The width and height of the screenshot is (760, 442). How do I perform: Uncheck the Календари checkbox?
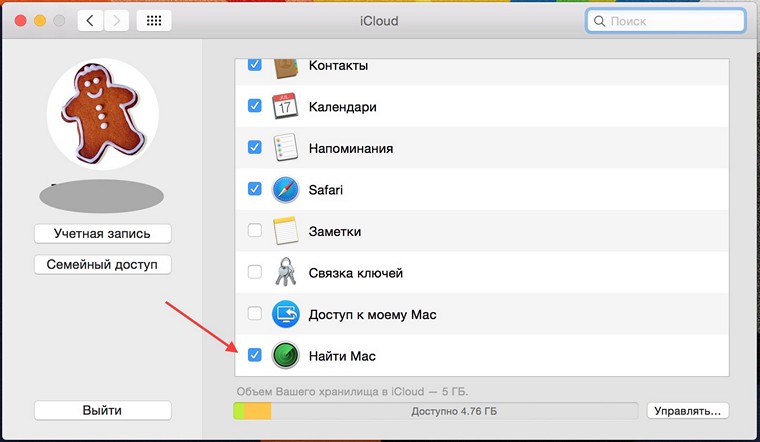254,106
